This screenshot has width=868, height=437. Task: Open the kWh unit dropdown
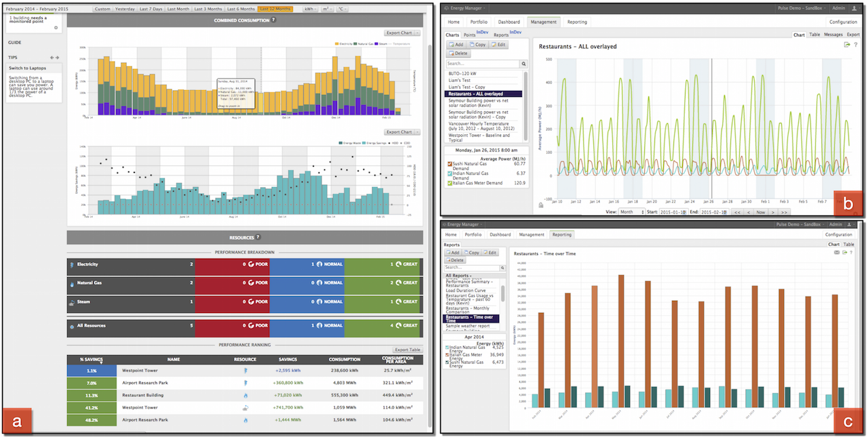[310, 9]
